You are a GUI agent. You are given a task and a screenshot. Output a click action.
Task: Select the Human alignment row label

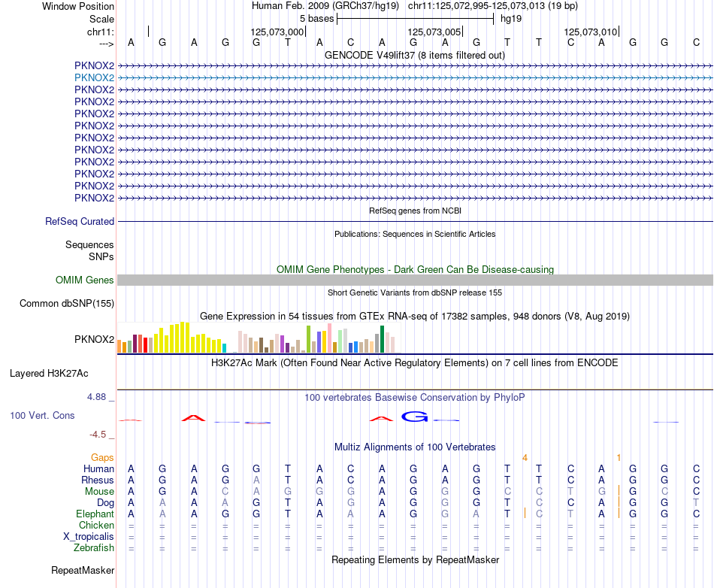coord(98,468)
